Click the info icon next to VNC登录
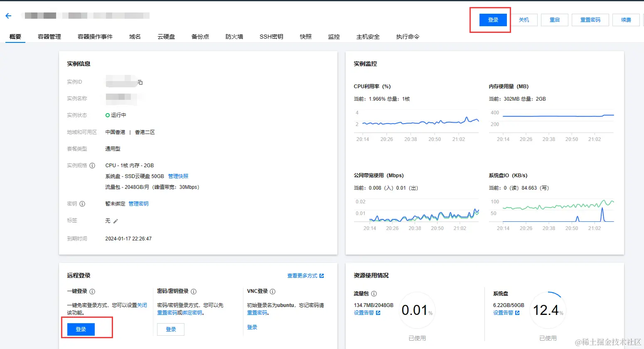Screen dimensions: 644x349 tap(273, 292)
